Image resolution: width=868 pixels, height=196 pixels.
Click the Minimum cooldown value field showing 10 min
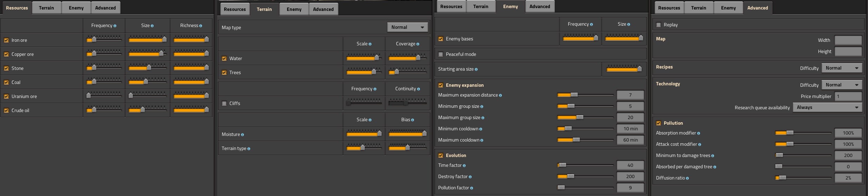(x=630, y=129)
